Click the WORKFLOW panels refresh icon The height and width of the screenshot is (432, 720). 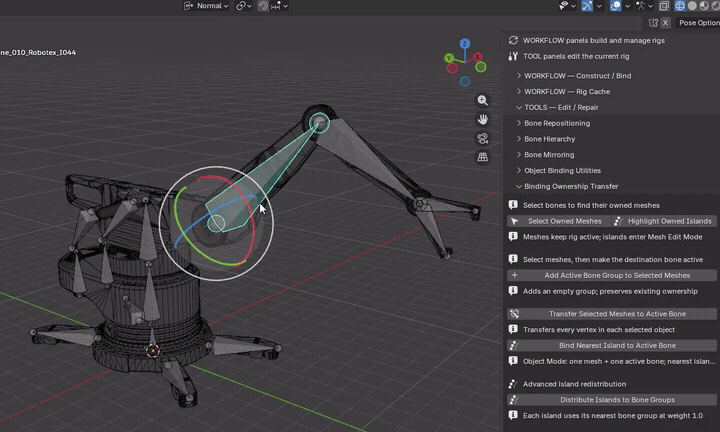(x=513, y=40)
